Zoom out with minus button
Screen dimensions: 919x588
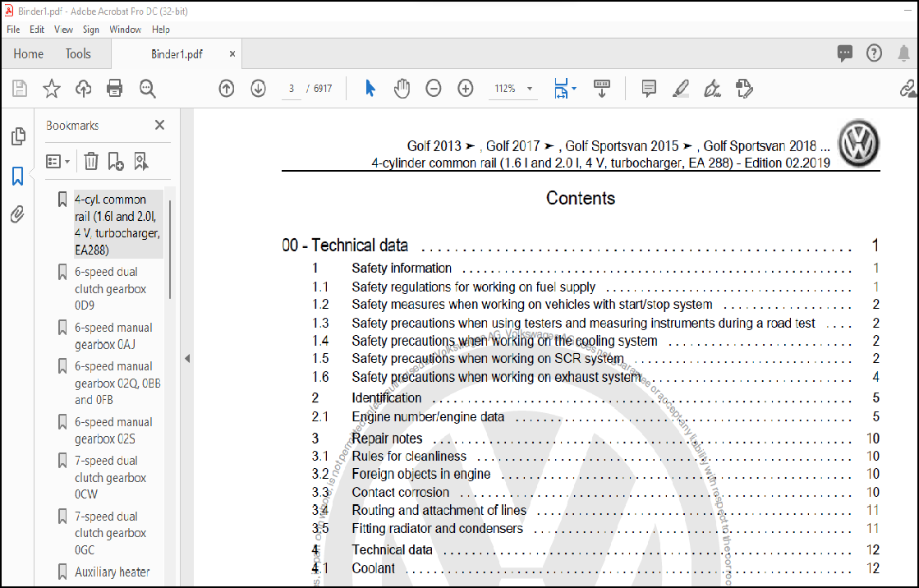coord(433,89)
